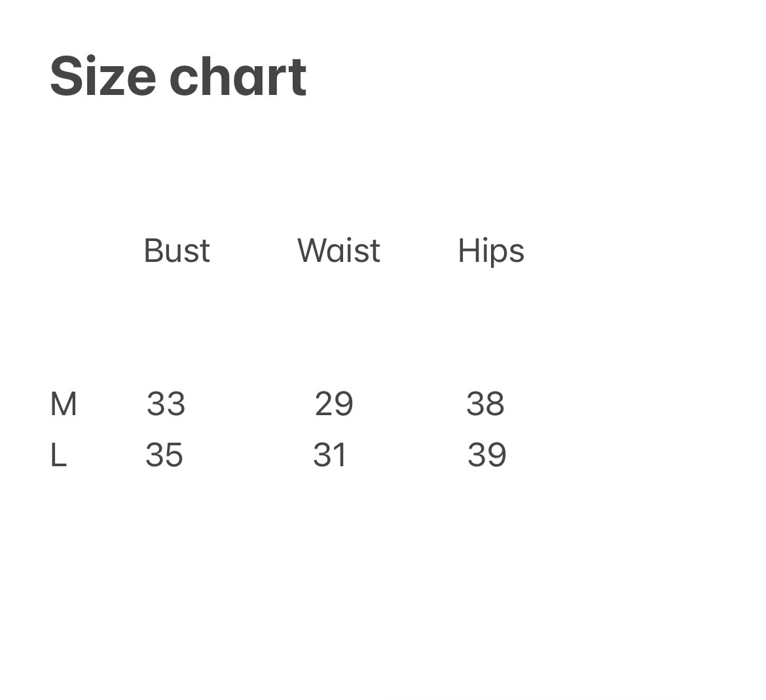
Task: Select the large size waist measurement
Action: 330,455
